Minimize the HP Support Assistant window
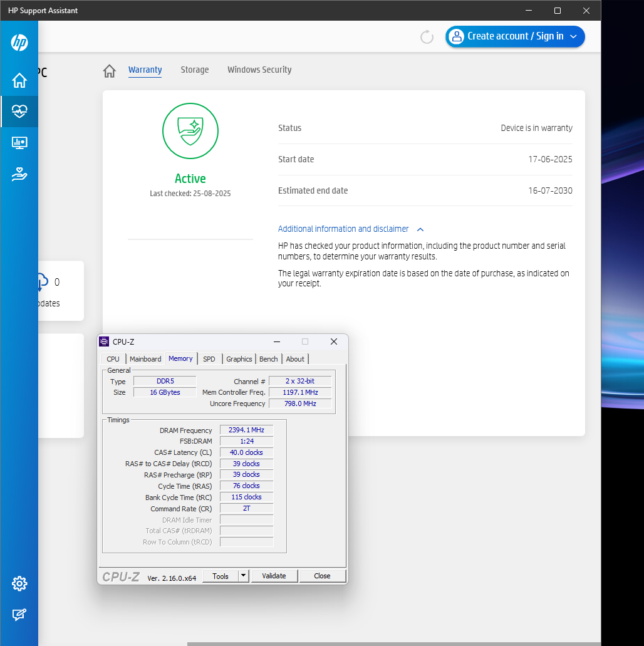This screenshot has width=644, height=646. point(529,11)
